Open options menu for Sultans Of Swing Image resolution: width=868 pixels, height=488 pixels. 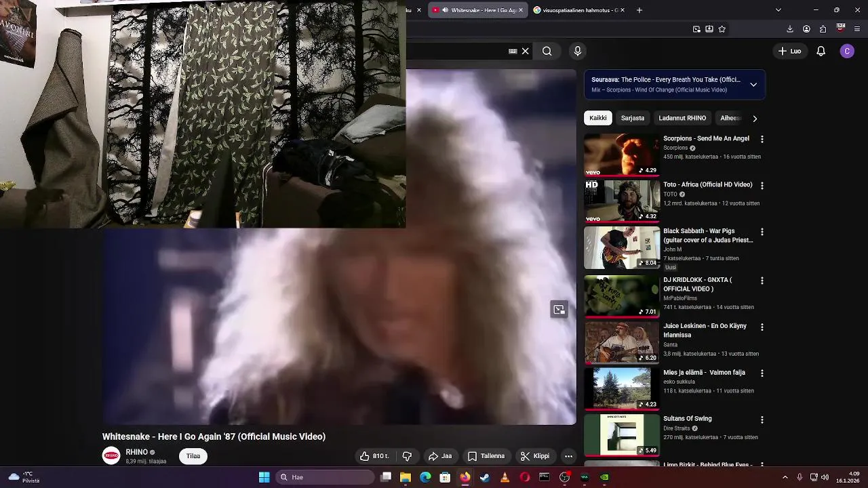(x=762, y=420)
